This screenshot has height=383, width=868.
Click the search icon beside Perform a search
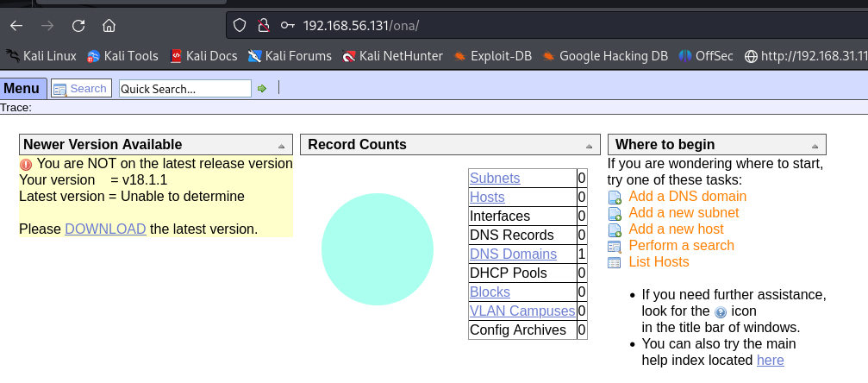click(615, 247)
